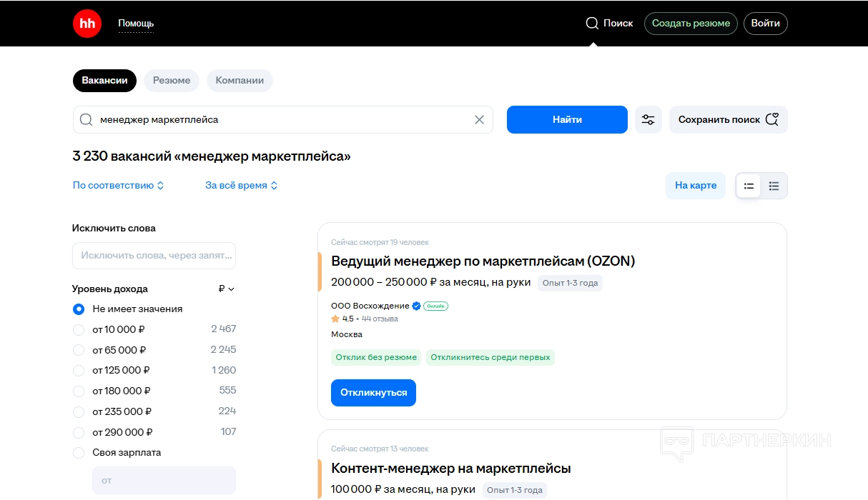
Task: Click the star rating icon near 4.5
Action: tap(335, 319)
